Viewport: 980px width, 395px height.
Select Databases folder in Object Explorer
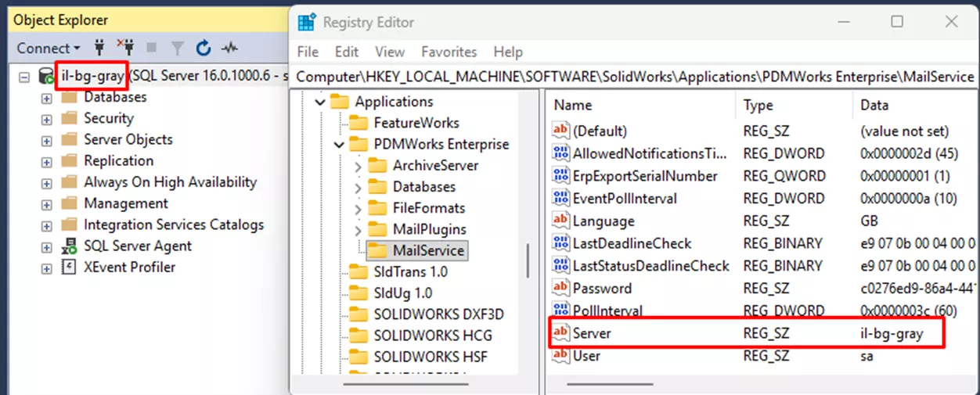[115, 97]
